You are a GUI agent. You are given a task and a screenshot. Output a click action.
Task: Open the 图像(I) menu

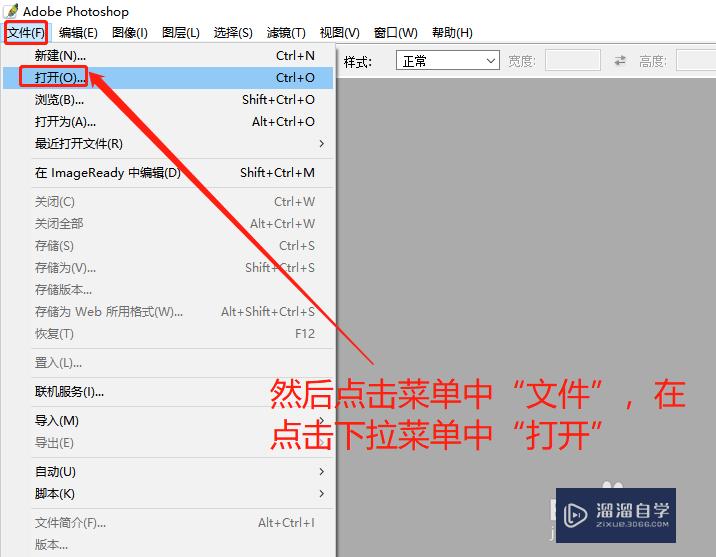(x=130, y=32)
